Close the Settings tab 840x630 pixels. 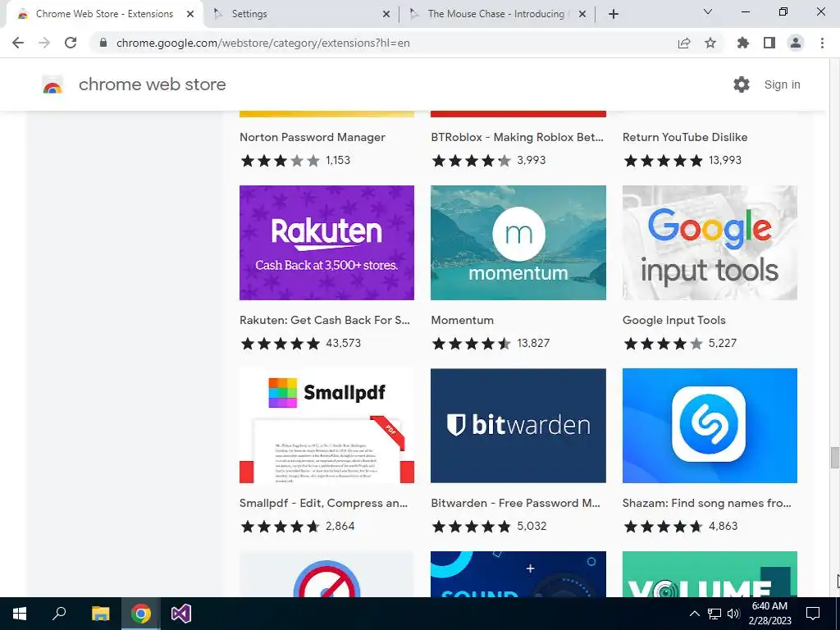386,15
